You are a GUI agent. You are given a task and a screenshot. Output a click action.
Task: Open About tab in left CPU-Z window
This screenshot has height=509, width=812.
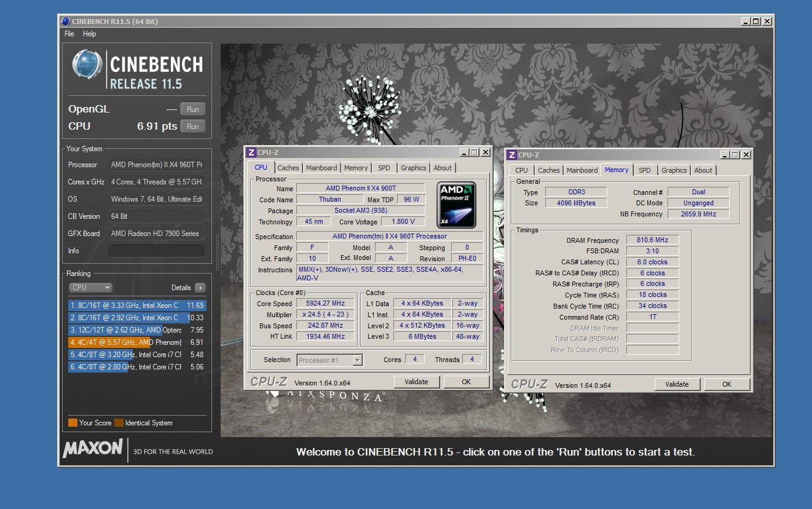click(x=443, y=168)
